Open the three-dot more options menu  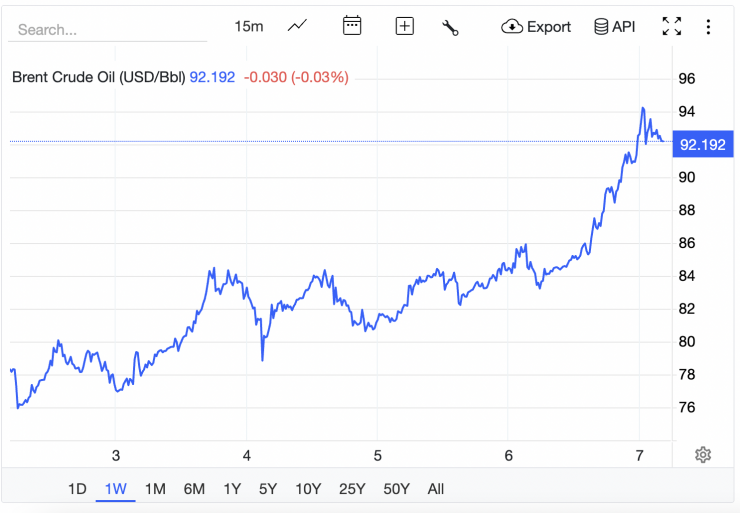click(x=709, y=27)
